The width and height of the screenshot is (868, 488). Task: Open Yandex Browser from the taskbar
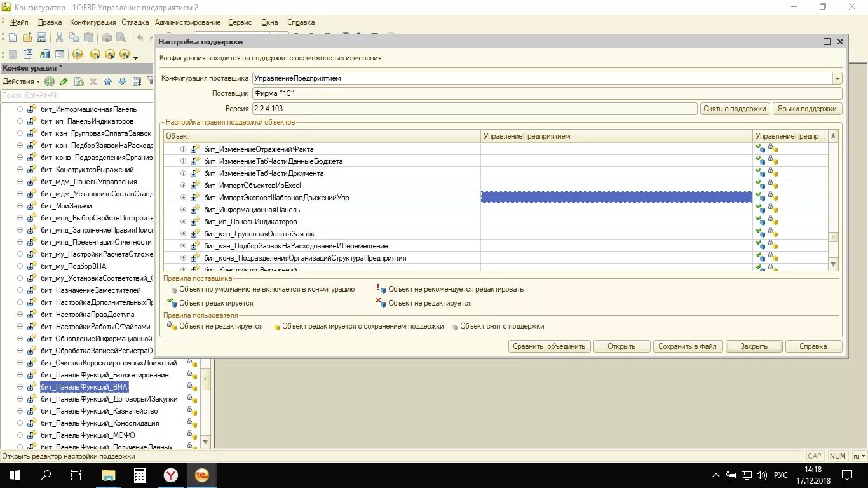171,475
